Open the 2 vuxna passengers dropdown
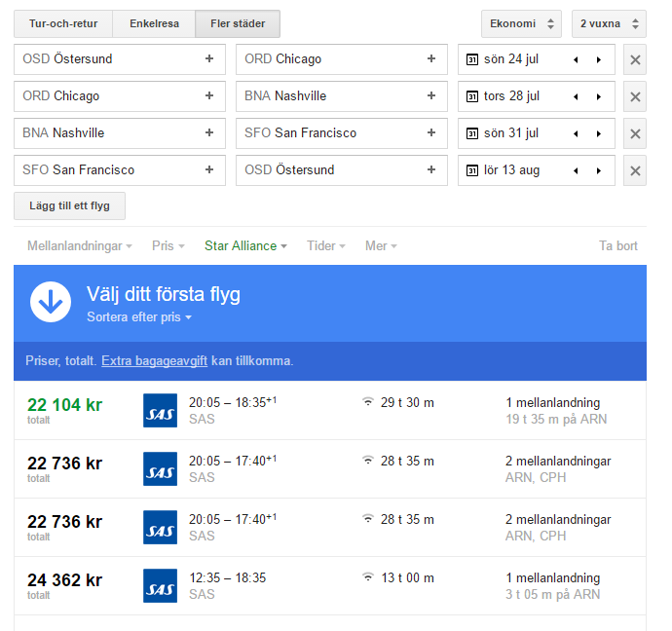Screen dimensions: 672x631 tap(609, 24)
